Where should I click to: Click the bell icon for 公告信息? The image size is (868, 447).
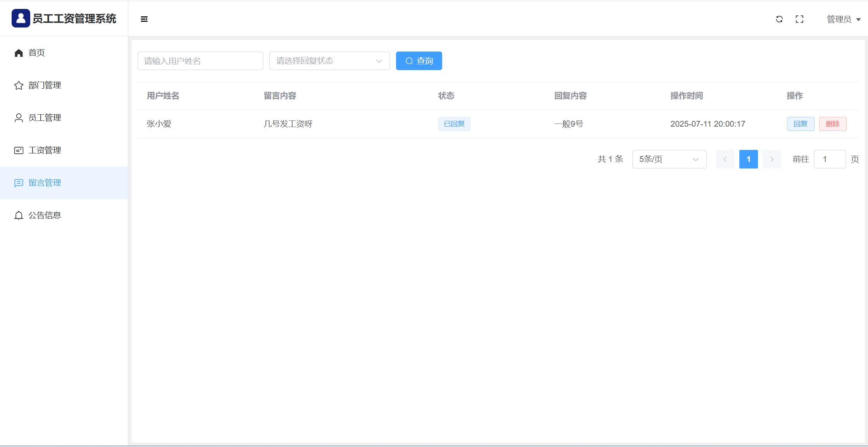point(19,215)
